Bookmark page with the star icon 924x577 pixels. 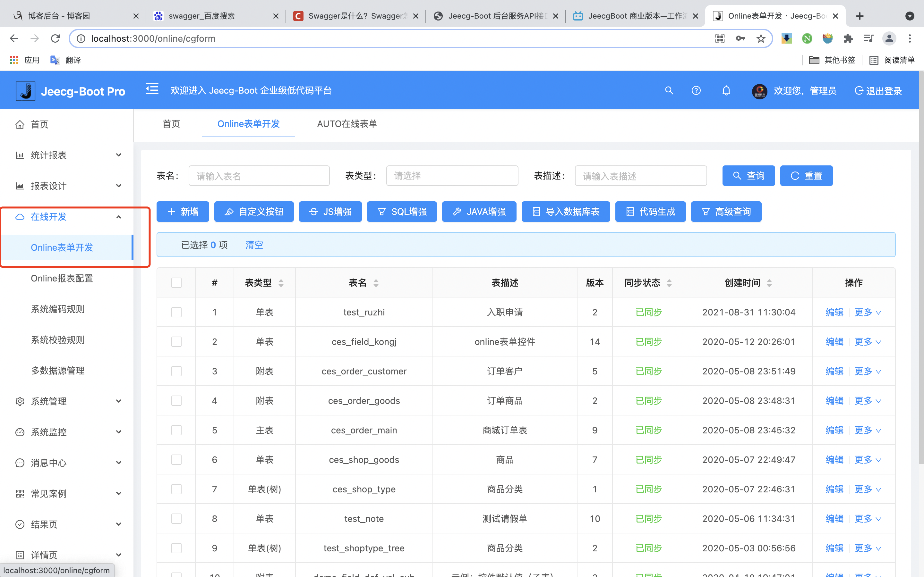[761, 38]
